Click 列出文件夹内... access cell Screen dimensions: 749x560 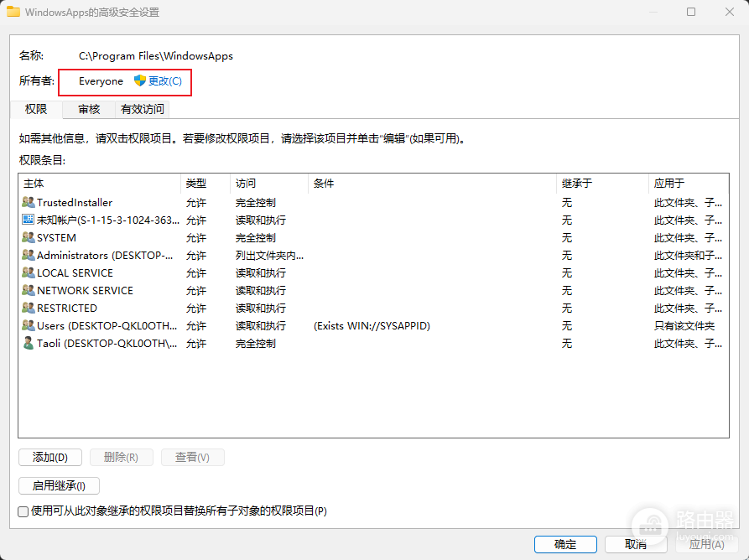tap(269, 256)
